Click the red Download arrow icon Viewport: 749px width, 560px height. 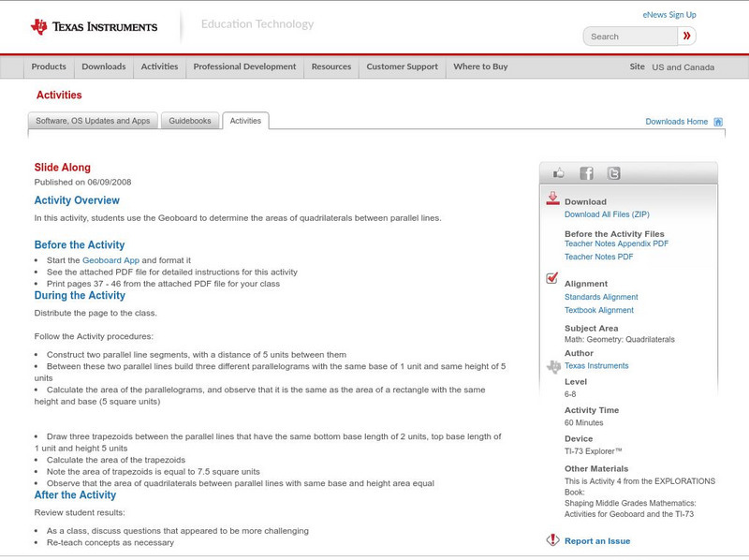point(552,199)
